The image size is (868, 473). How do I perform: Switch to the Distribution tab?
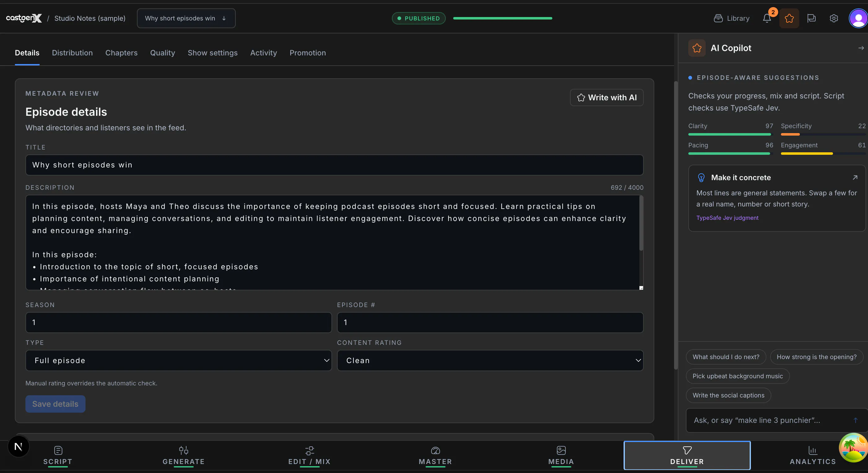(72, 53)
